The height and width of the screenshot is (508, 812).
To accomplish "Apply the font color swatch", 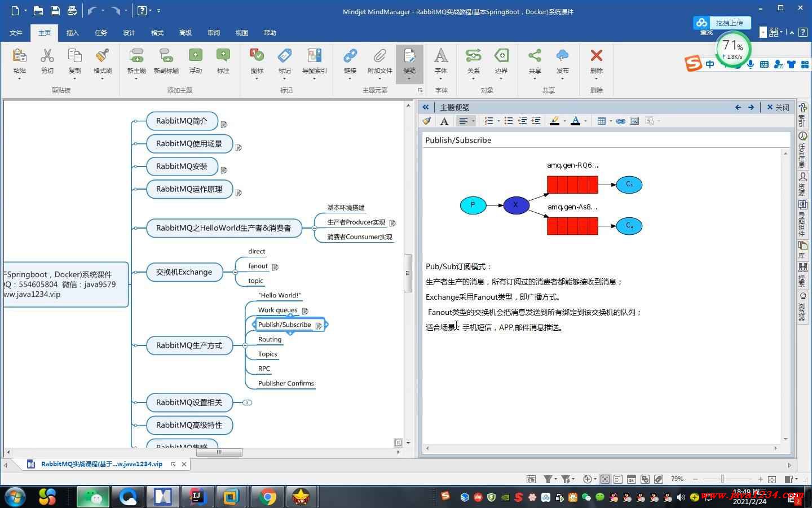I will click(576, 121).
